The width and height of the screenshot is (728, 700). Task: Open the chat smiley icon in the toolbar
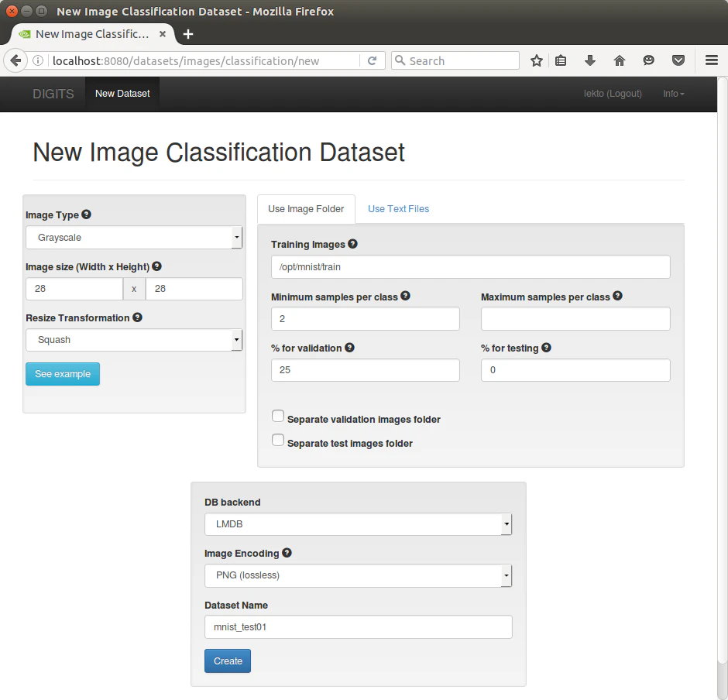coord(648,61)
